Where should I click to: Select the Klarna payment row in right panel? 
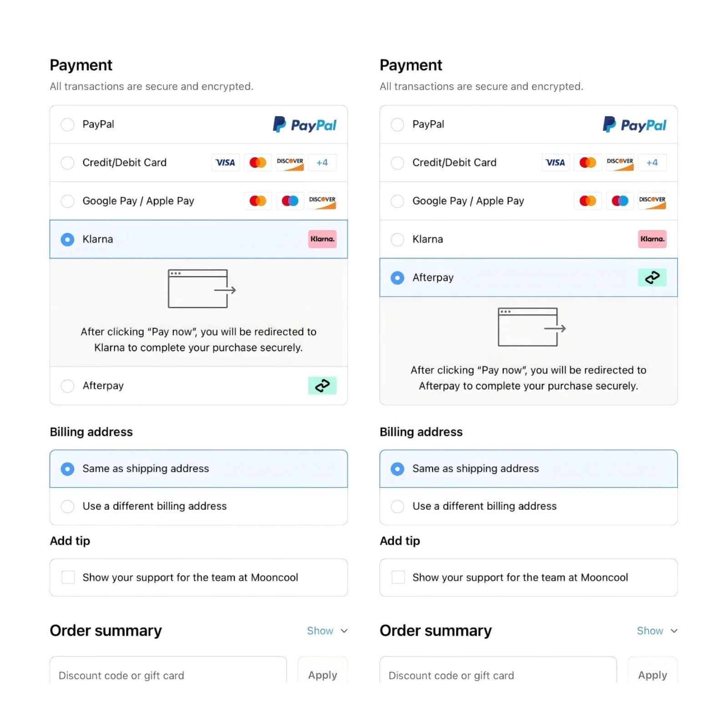[528, 239]
